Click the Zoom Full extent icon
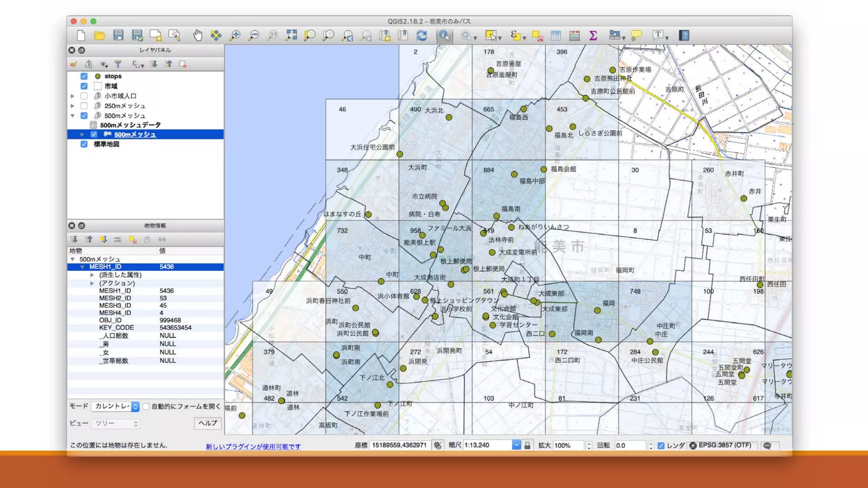The height and width of the screenshot is (488, 868). [291, 36]
